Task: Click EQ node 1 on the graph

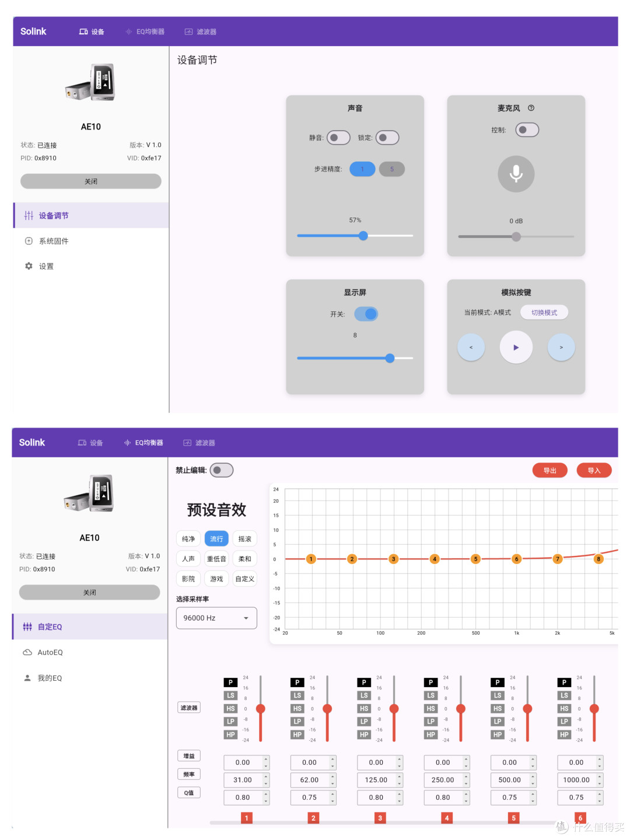Action: click(311, 559)
